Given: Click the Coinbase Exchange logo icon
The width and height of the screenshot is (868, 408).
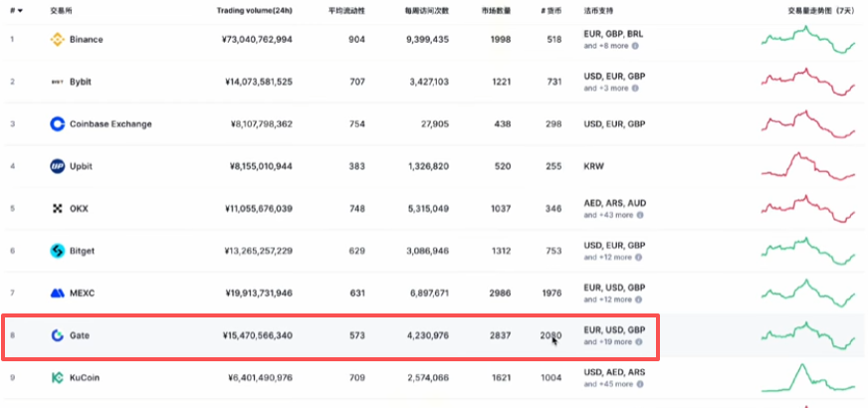Looking at the screenshot, I should [x=58, y=124].
